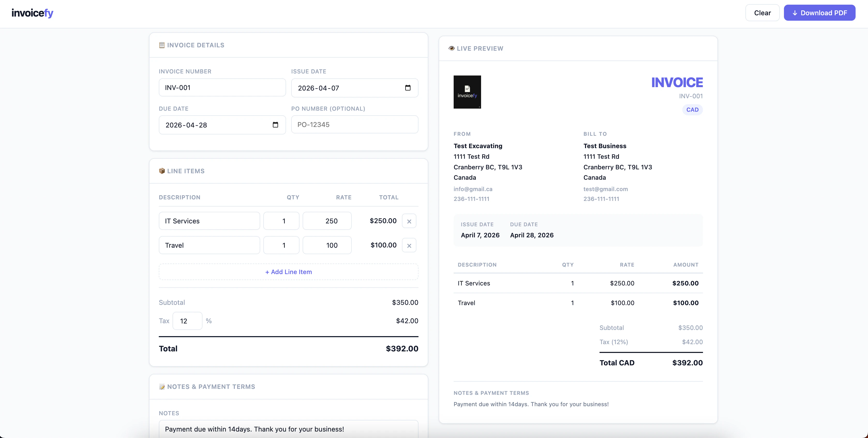The width and height of the screenshot is (868, 438).
Task: Click the Download PDF button
Action: pos(819,13)
